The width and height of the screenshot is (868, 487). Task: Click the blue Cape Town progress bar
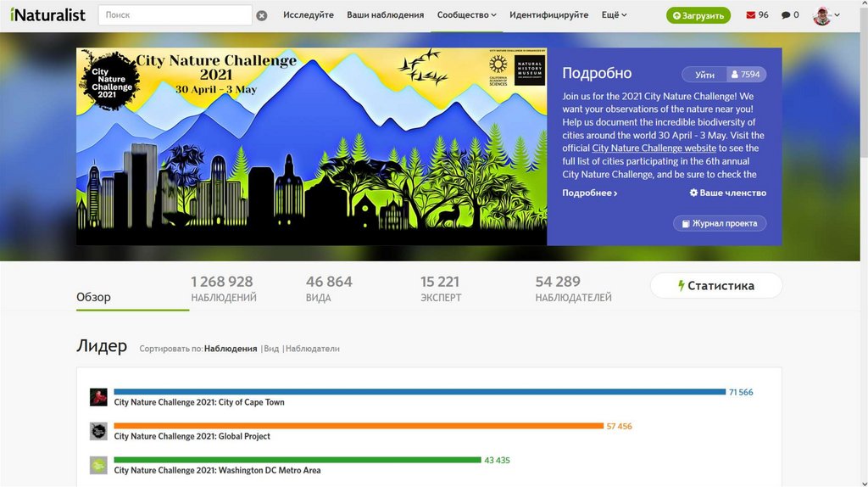click(420, 392)
